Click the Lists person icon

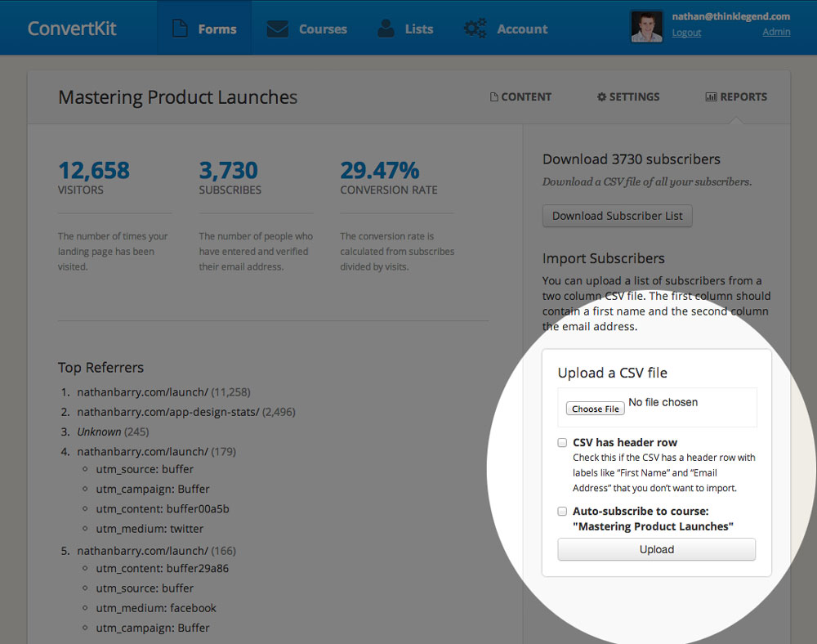[x=386, y=29]
